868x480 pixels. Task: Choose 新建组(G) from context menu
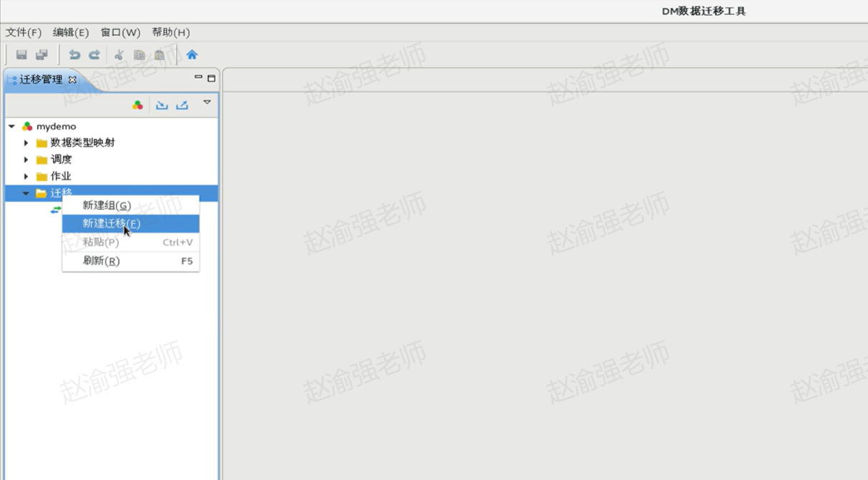(x=131, y=206)
